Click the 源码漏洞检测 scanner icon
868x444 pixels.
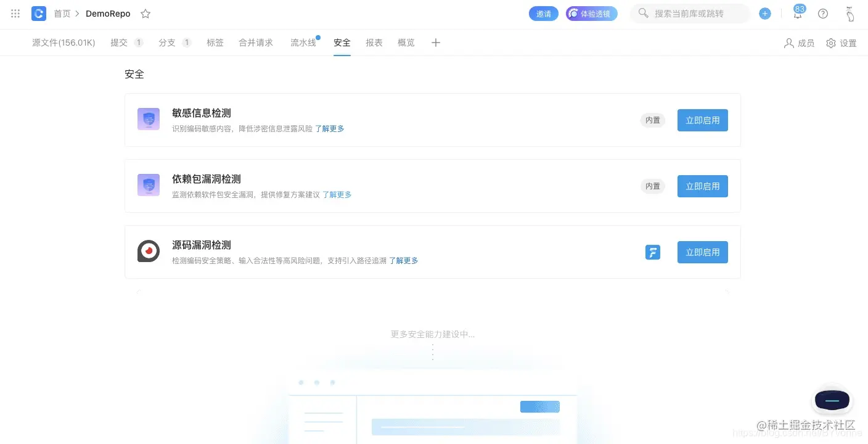pyautogui.click(x=149, y=251)
